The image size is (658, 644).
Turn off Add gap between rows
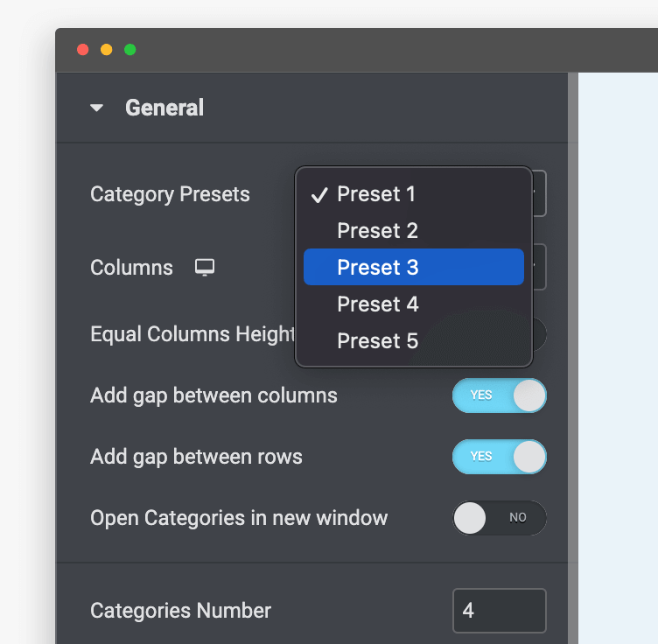tap(499, 457)
